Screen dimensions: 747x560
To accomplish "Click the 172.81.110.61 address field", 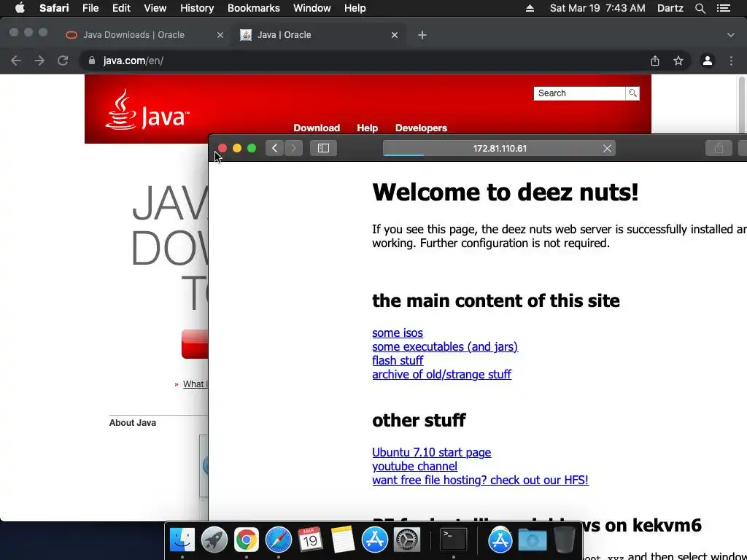I will click(x=499, y=148).
